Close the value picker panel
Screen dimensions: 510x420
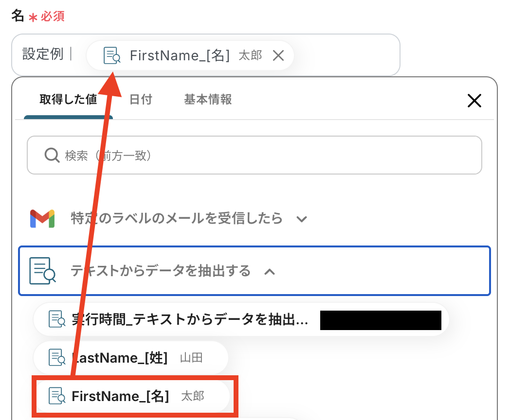(474, 101)
